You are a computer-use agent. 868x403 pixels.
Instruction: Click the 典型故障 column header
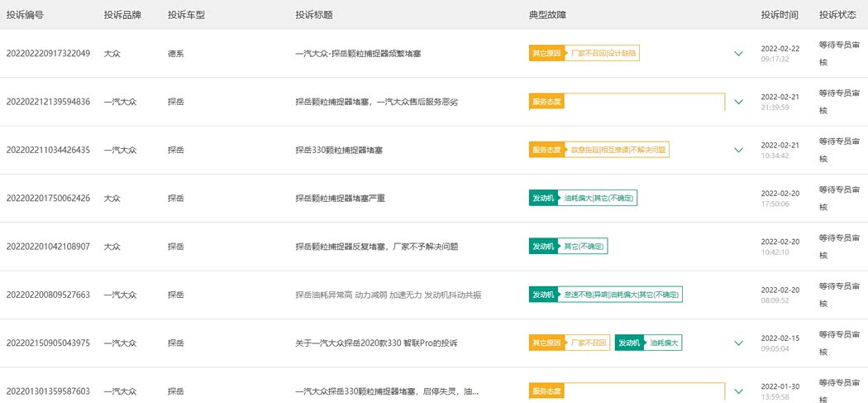pyautogui.click(x=547, y=15)
